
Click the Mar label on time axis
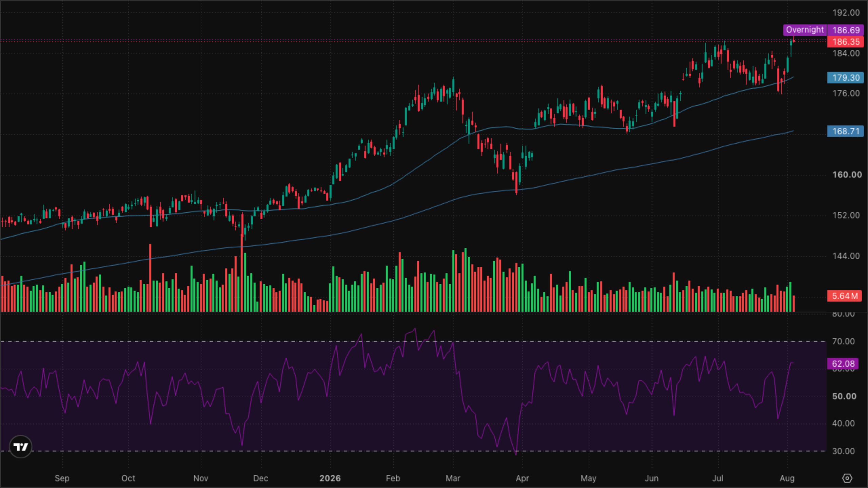(453, 478)
